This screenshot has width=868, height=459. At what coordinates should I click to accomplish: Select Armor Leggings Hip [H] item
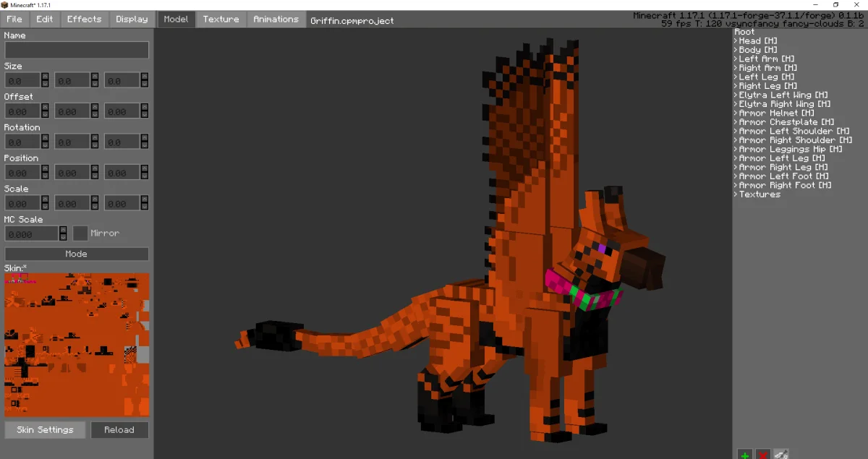791,150
